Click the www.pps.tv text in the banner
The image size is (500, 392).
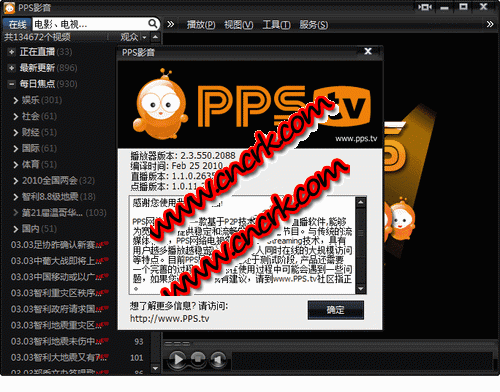pos(356,139)
